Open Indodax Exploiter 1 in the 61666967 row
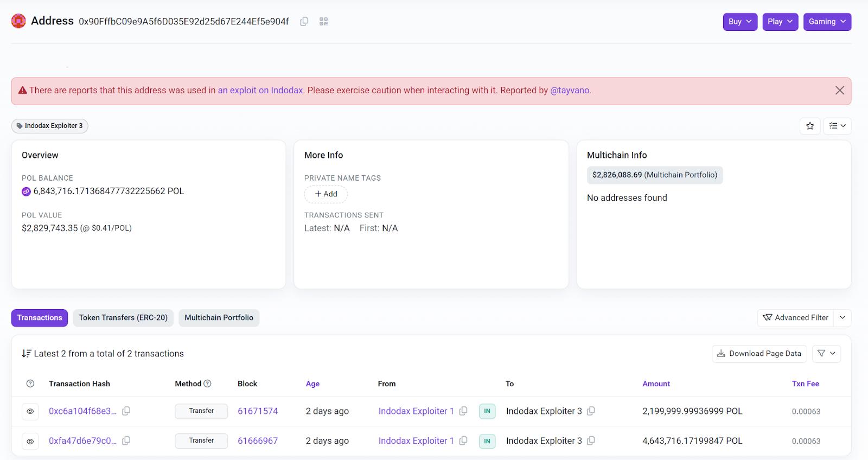Screen dimensions: 868x460 pos(416,441)
